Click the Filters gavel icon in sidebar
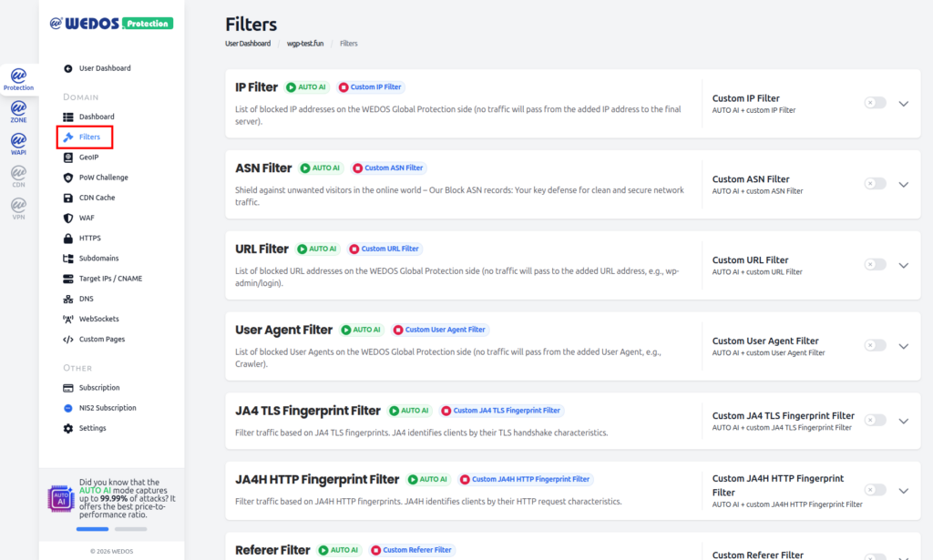This screenshot has width=933, height=560. click(67, 137)
